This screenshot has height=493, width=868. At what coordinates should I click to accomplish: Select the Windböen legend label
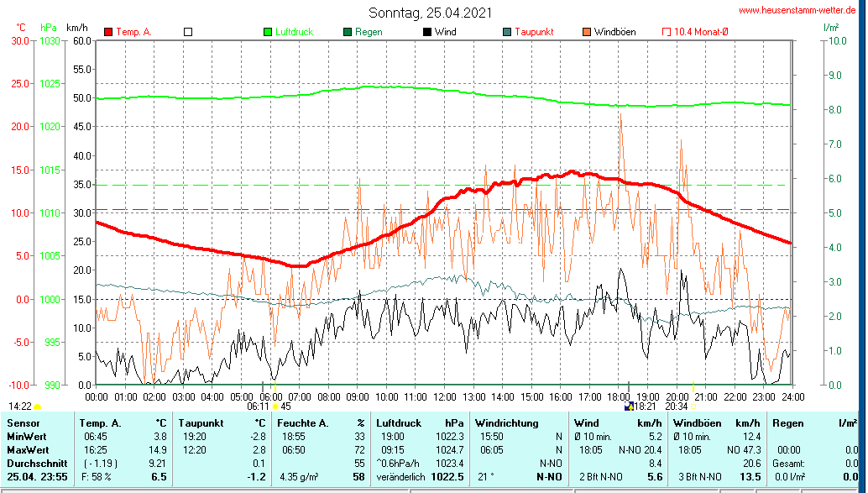614,32
